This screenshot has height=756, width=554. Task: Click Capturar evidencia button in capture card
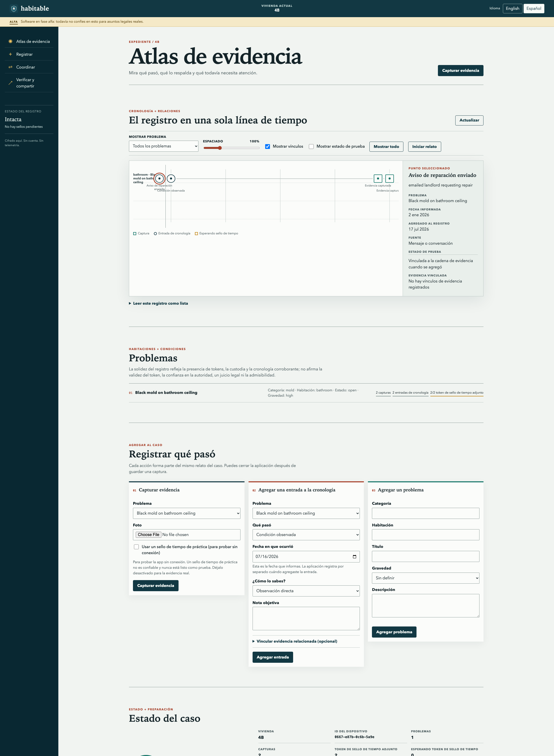(156, 586)
